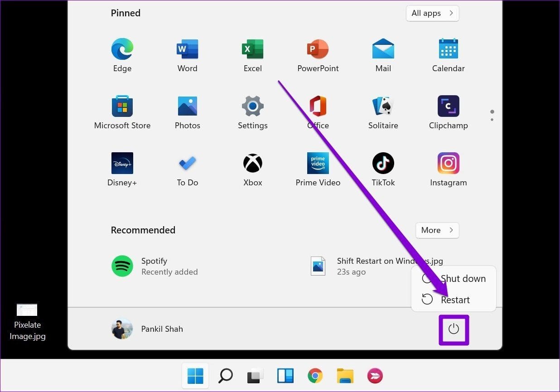Viewport: 560px width, 392px height.
Task: Open the Photos app
Action: [x=188, y=111]
